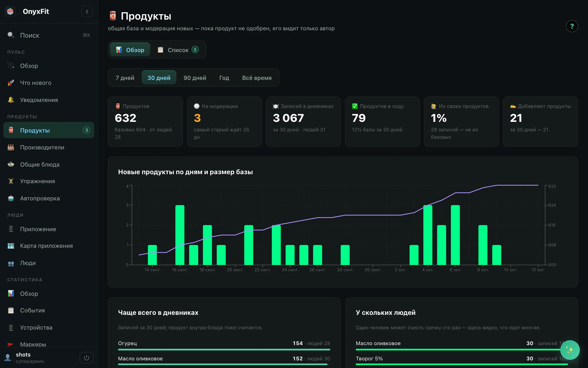
Task: Click the power logout icon next to shots
Action: pyautogui.click(x=86, y=358)
